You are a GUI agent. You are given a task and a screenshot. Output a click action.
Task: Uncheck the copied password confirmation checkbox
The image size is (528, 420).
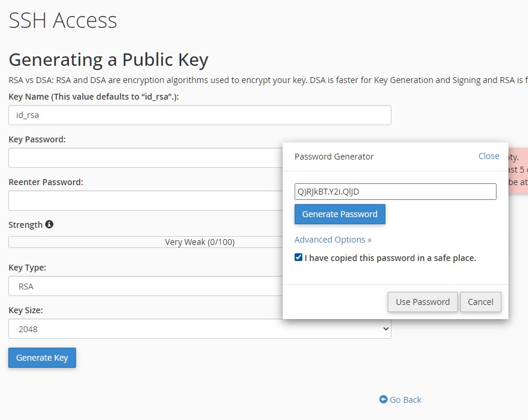click(298, 258)
